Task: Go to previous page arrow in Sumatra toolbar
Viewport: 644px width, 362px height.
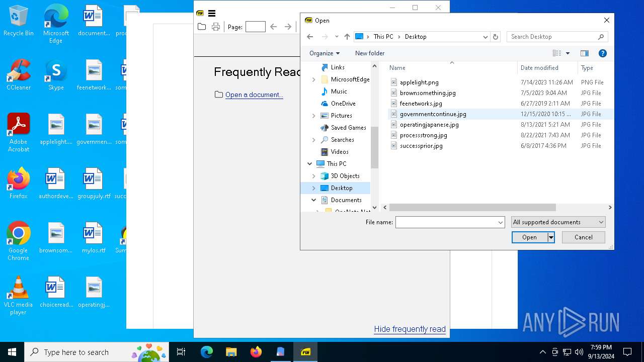Action: [273, 27]
